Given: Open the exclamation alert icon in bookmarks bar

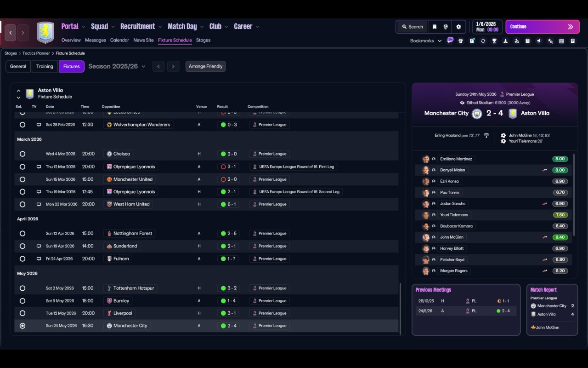Looking at the screenshot, I should click(472, 41).
